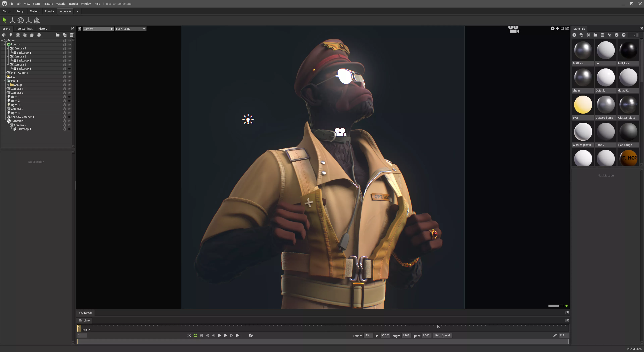Image resolution: width=644 pixels, height=352 pixels.
Task: Add a new camera from Scene toolbar
Action: click(18, 35)
